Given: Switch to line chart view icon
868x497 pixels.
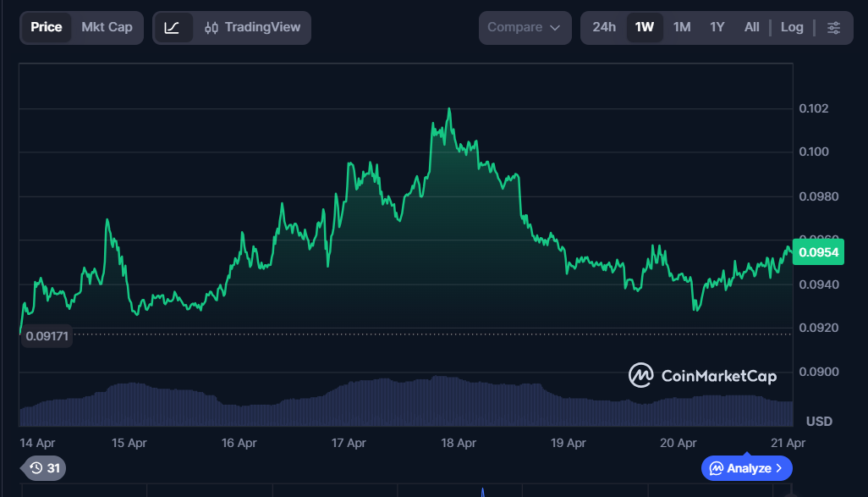Looking at the screenshot, I should point(172,27).
